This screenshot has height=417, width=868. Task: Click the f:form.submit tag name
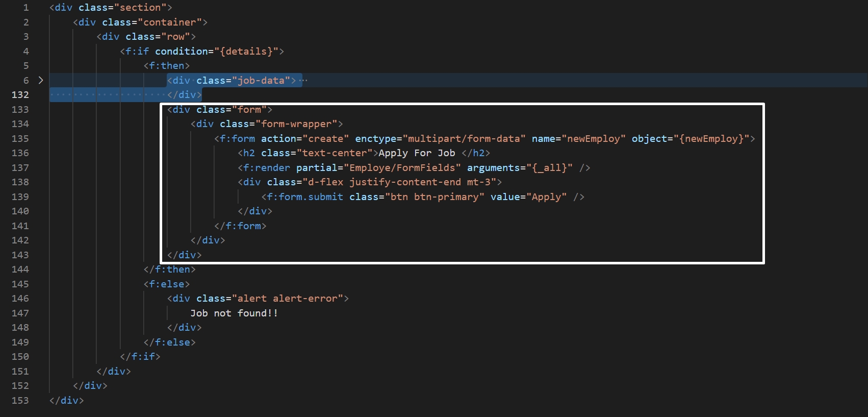305,197
